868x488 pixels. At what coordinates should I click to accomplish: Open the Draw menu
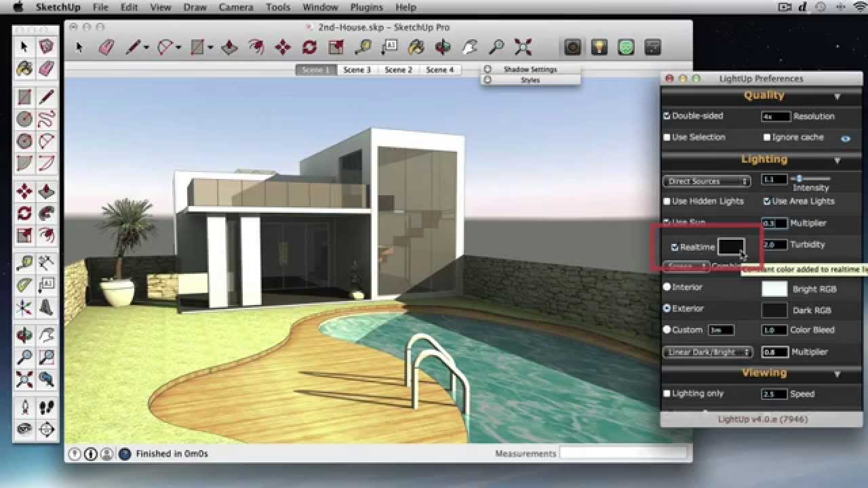tap(195, 7)
